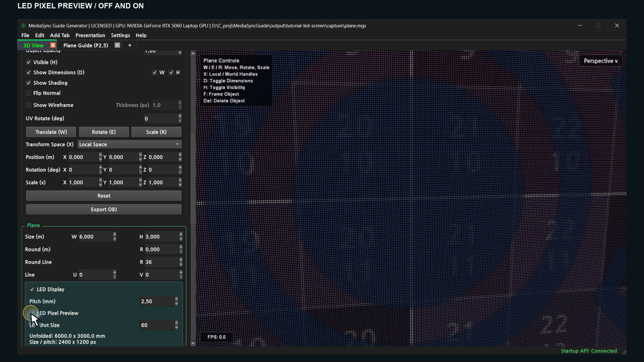The image size is (644, 362).
Task: Click the Size W 6.000 stepper arrows
Action: 115,237
